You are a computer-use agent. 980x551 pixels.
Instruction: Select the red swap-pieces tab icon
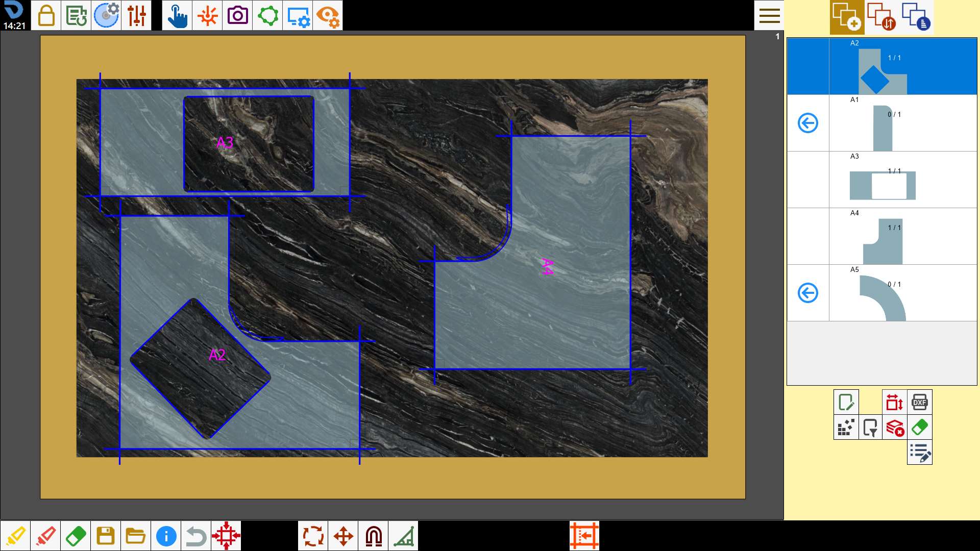(881, 17)
